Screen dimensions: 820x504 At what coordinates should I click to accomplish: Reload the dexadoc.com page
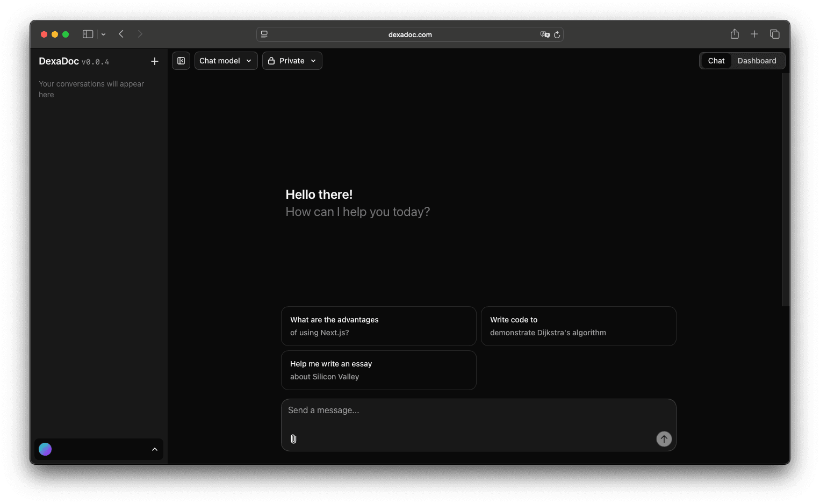click(557, 35)
